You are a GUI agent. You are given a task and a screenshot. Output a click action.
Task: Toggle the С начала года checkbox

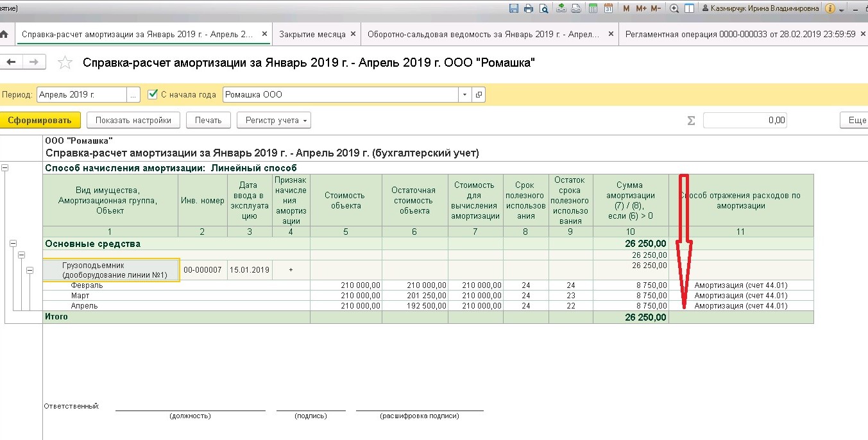pos(152,94)
